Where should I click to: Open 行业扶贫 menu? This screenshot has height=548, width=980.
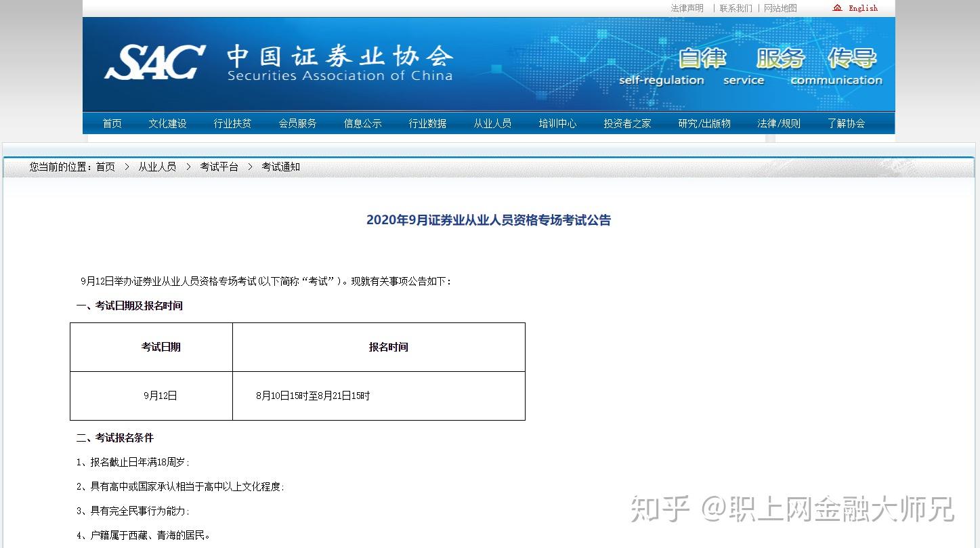[x=232, y=123]
